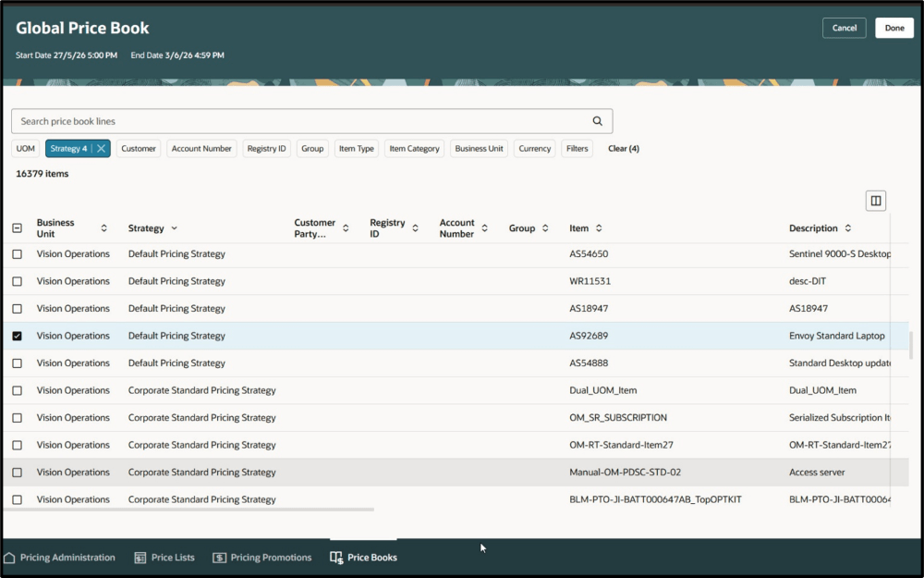The image size is (924, 578).
Task: Open the Group filter chip
Action: [x=312, y=149]
